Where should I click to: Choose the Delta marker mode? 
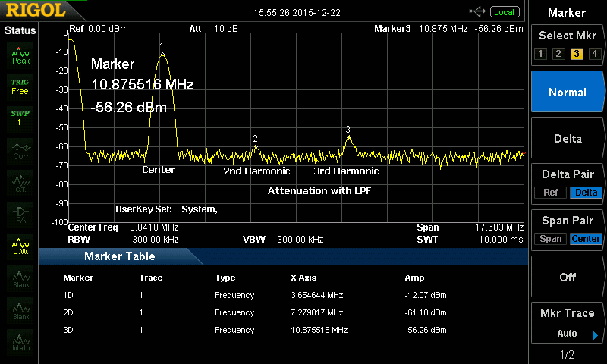point(568,138)
